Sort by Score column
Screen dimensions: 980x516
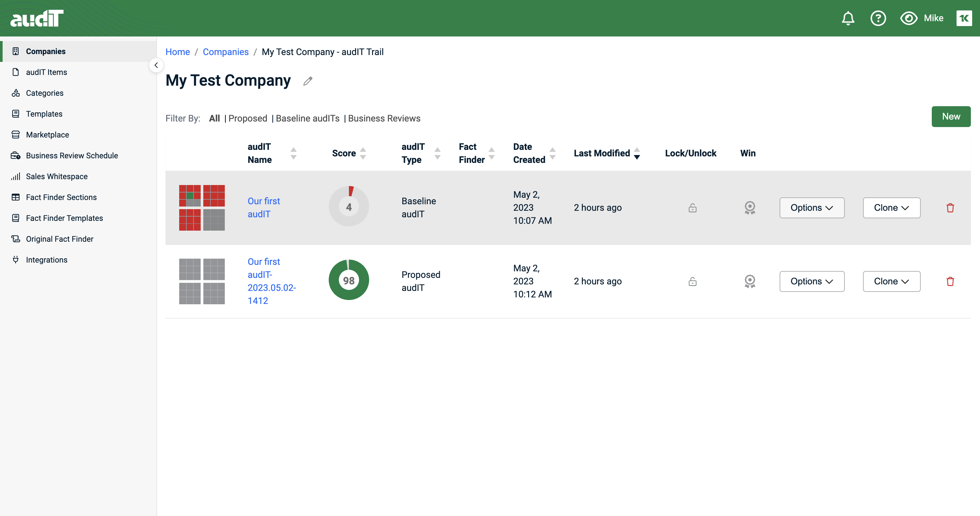[363, 153]
